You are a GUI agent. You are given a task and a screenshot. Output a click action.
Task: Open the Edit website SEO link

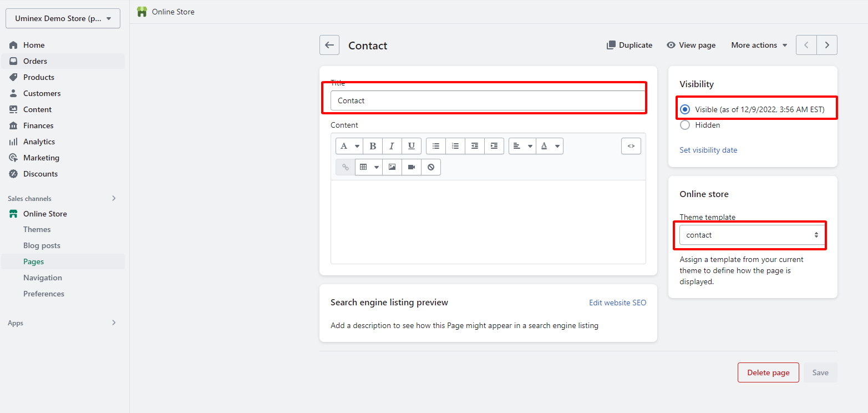pyautogui.click(x=617, y=303)
